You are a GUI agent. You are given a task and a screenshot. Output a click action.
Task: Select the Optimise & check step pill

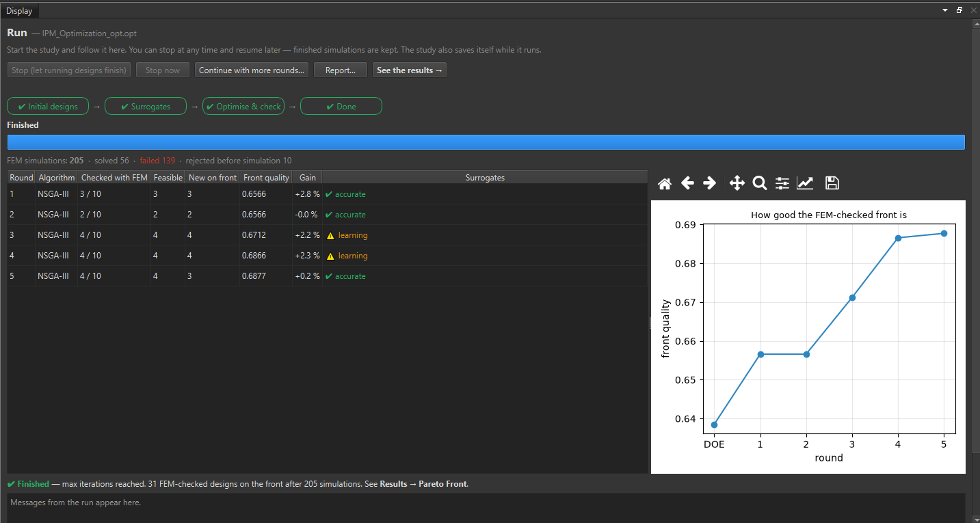tap(243, 107)
